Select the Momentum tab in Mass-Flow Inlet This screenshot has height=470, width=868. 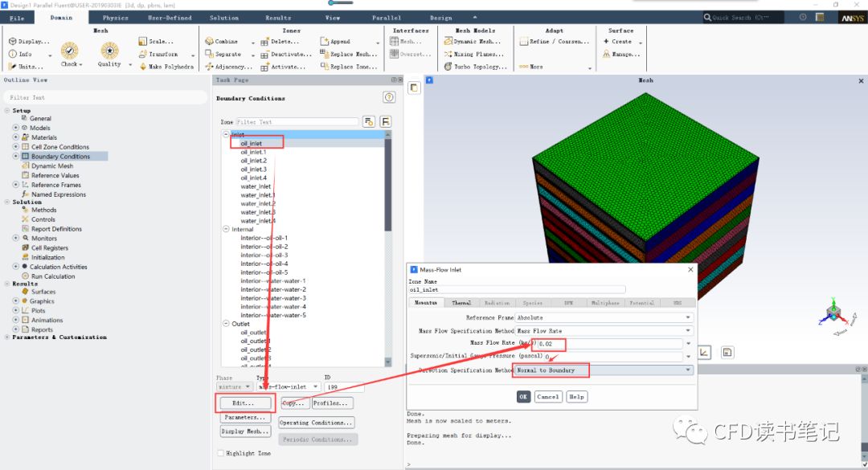426,303
